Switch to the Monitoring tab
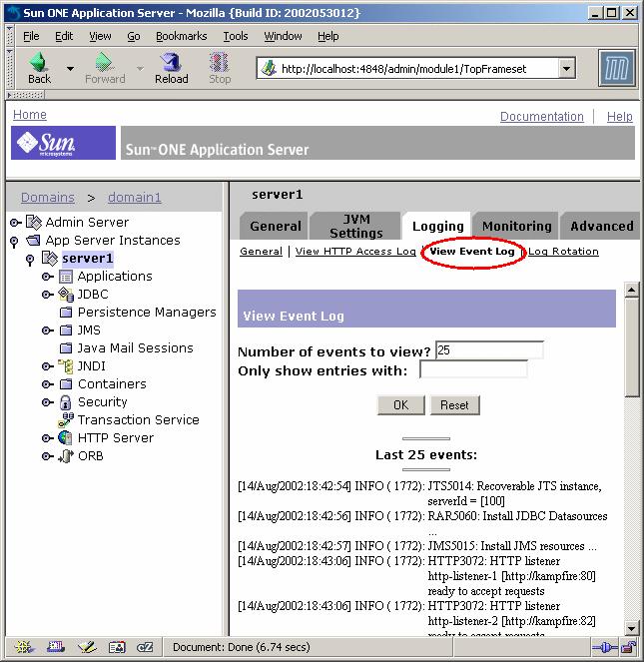 pos(516,226)
